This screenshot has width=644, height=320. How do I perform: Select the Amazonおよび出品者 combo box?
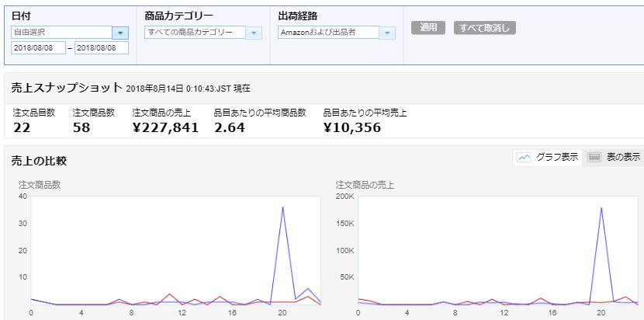328,33
